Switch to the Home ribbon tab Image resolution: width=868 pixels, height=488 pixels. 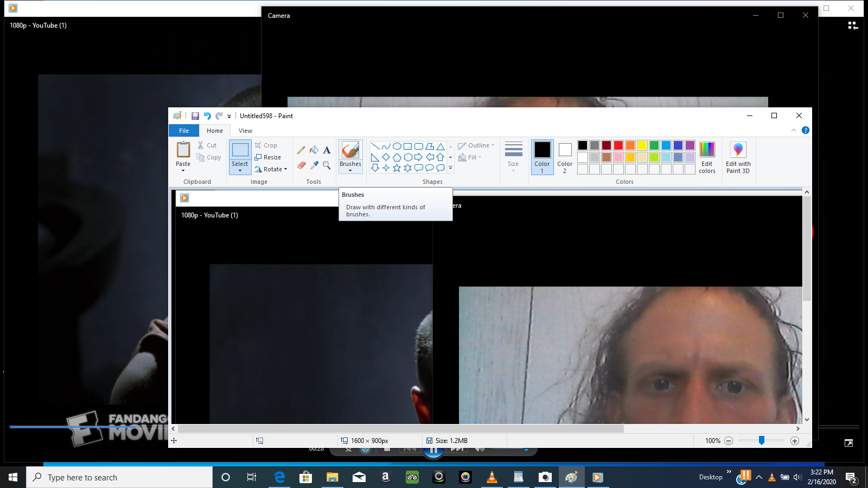tap(215, 131)
